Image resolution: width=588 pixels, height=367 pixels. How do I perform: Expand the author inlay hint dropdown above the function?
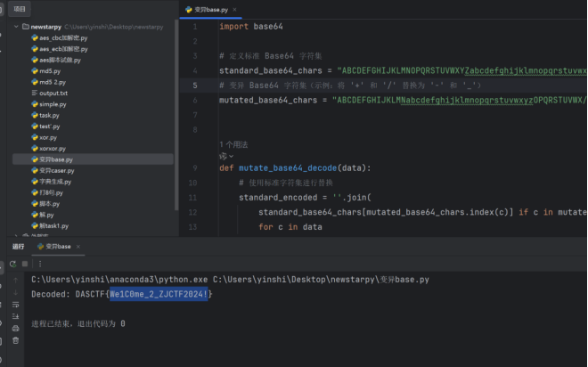coord(226,156)
